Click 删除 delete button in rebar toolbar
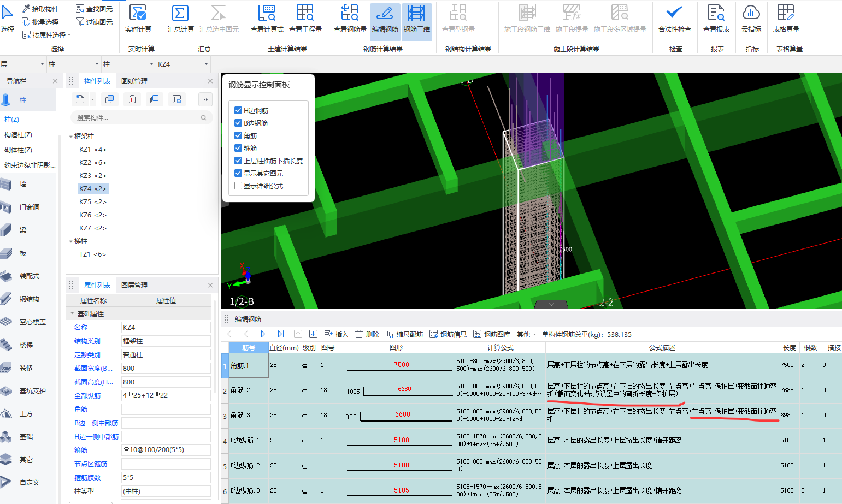This screenshot has height=504, width=842. click(x=367, y=334)
